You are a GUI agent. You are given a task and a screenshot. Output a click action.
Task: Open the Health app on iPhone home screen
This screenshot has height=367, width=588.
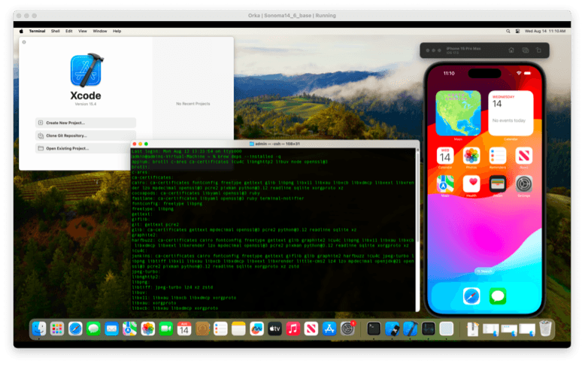[471, 183]
